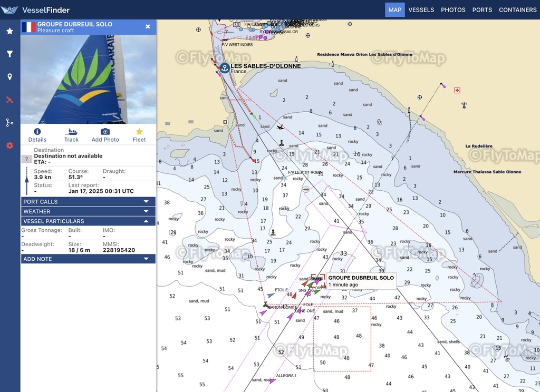Select the green buoy marker near depth 1
540x392 pixels.
click(x=254, y=116)
